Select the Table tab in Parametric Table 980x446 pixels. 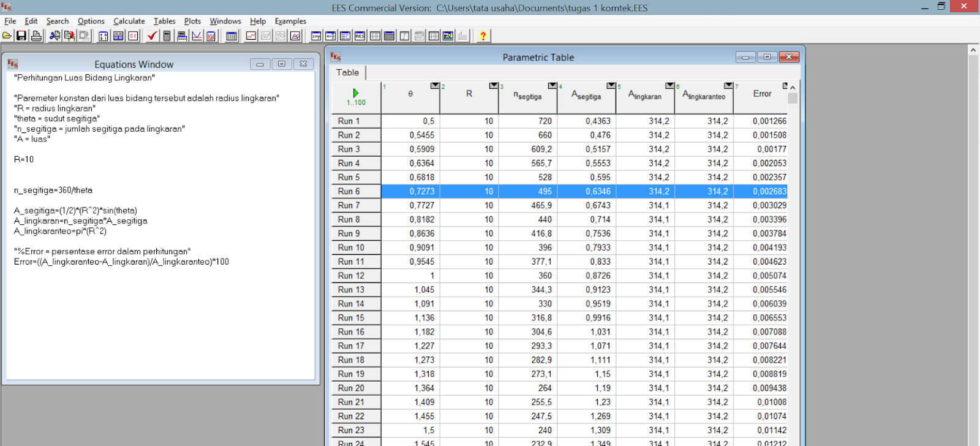[347, 72]
